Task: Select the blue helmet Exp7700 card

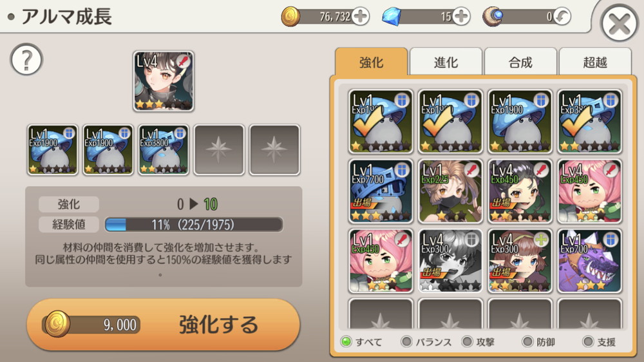Action: click(381, 191)
